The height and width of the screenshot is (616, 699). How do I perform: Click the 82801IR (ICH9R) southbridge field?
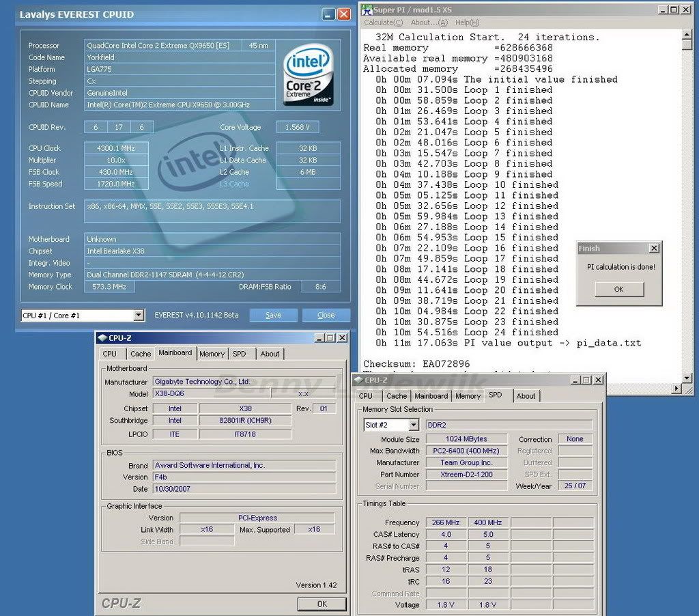[245, 420]
